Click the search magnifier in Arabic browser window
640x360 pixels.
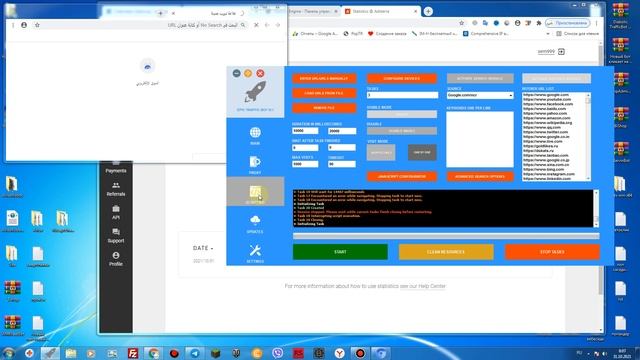tap(243, 25)
